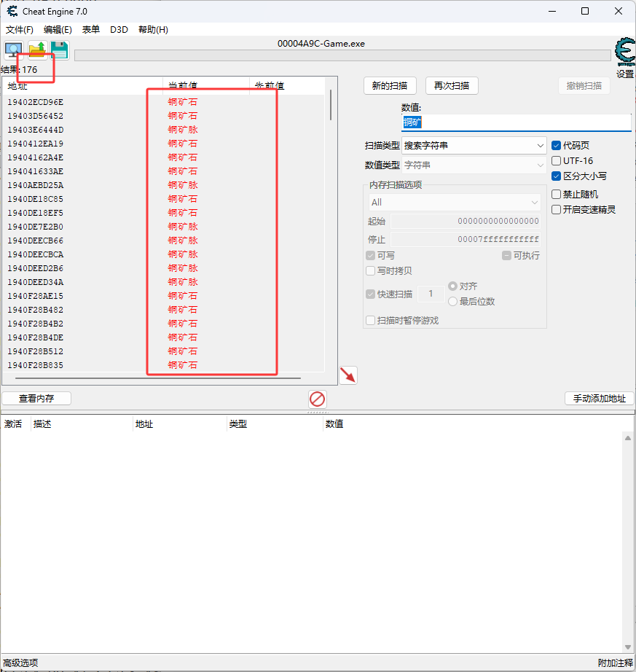Toggle the 可执行 executable checkbox
The image size is (636, 672).
point(506,256)
